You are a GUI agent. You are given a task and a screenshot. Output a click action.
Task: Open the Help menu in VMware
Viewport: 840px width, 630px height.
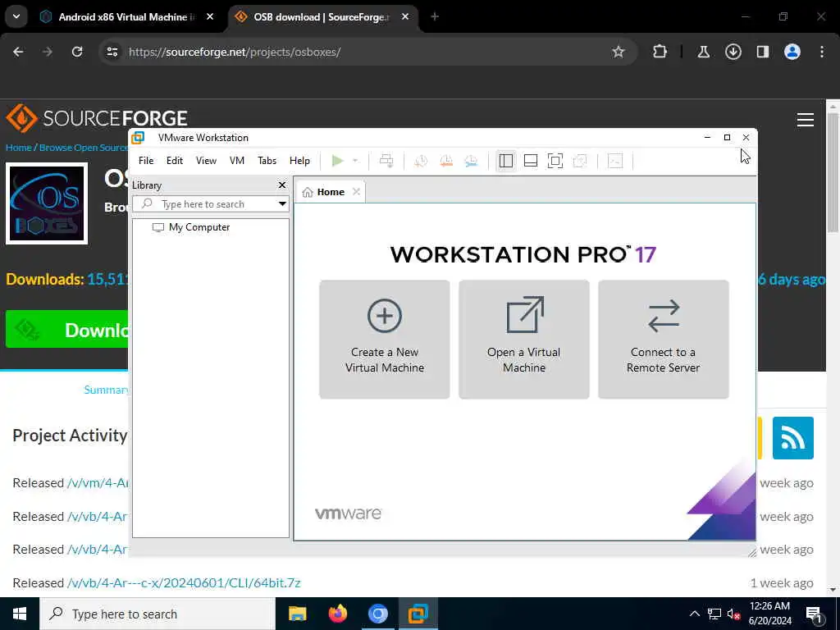tap(299, 161)
